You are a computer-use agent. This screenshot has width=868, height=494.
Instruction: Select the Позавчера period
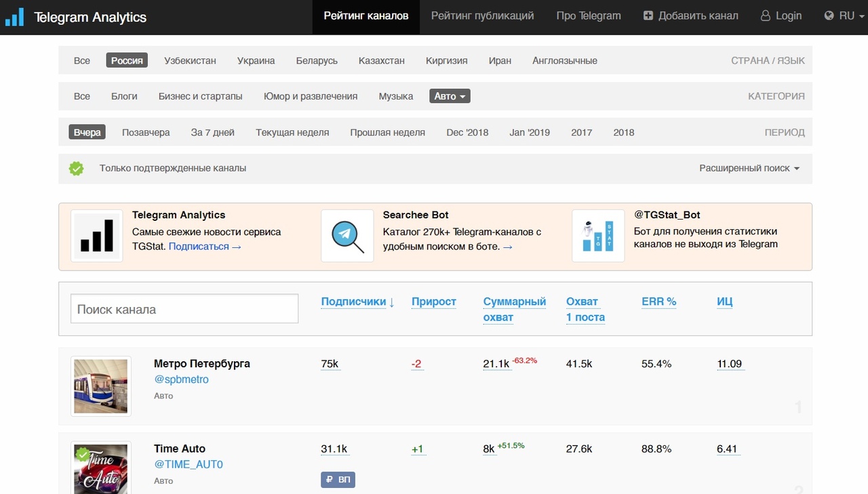[146, 132]
